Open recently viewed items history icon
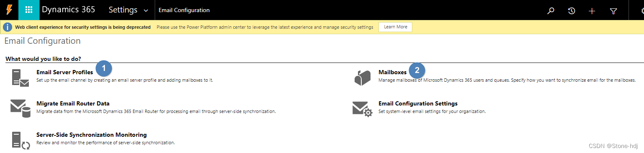644x153 pixels. pos(571,11)
